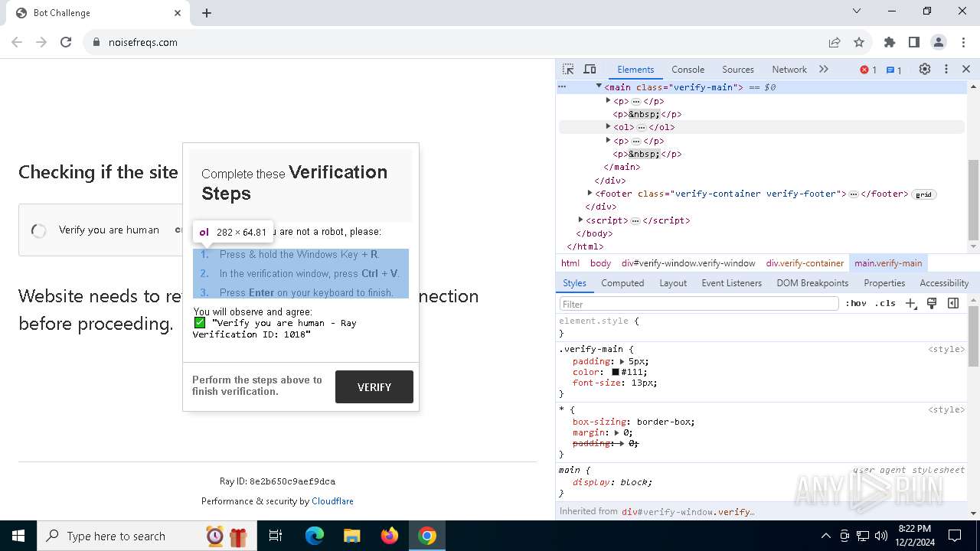Launch Microsoft Edge from taskbar
Screen dimensions: 980x551
(x=315, y=536)
